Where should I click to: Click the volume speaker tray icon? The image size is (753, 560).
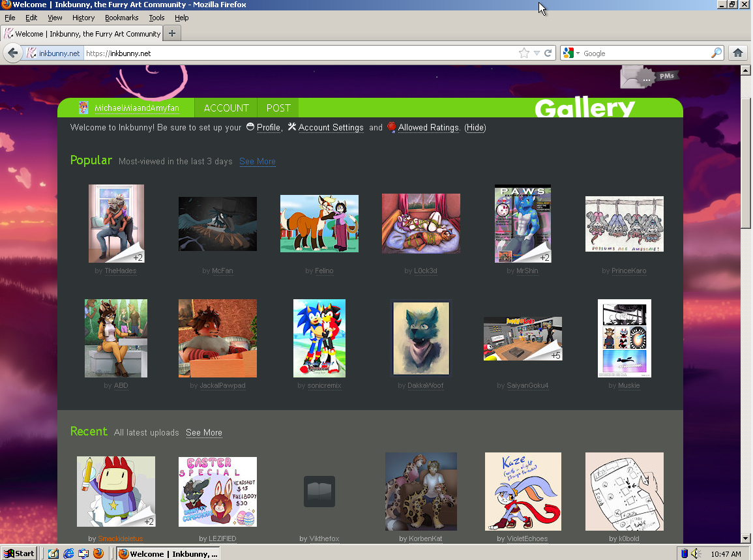click(696, 553)
